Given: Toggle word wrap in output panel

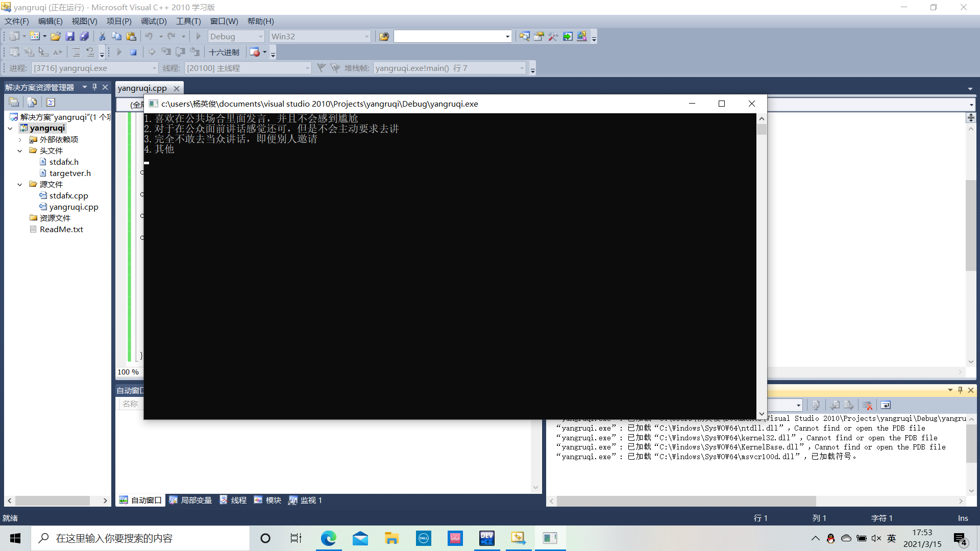Looking at the screenshot, I should pos(886,405).
